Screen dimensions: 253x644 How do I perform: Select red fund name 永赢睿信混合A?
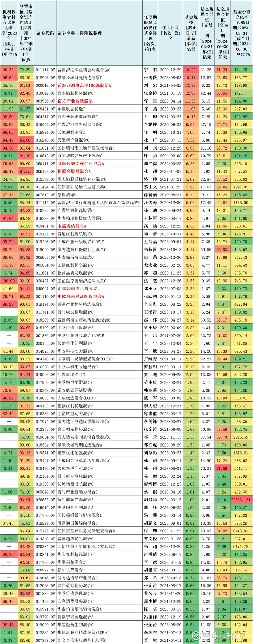[72, 226]
